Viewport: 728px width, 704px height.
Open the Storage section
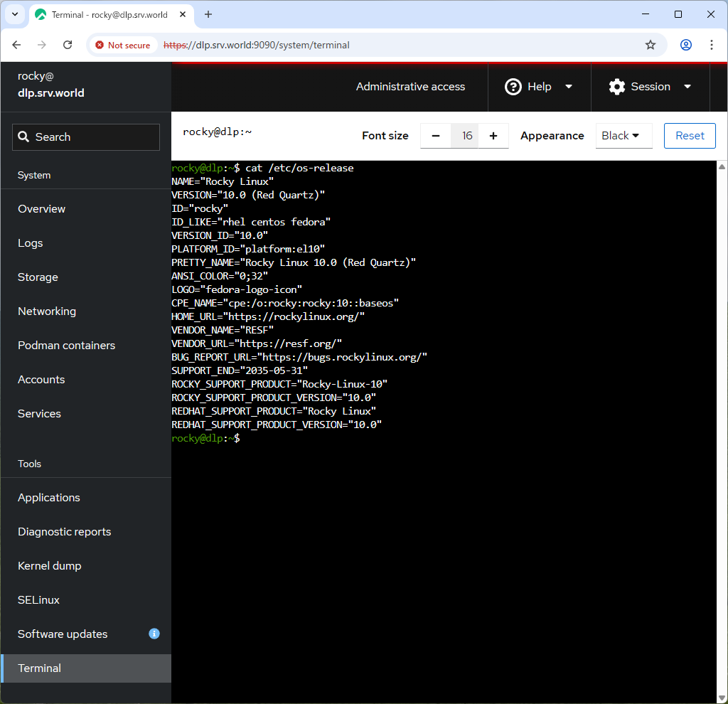click(36, 277)
